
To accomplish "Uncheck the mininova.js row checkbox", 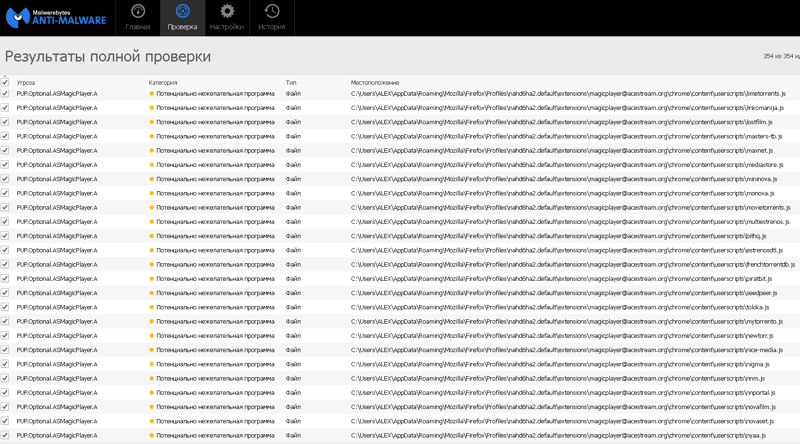I will pos(5,179).
